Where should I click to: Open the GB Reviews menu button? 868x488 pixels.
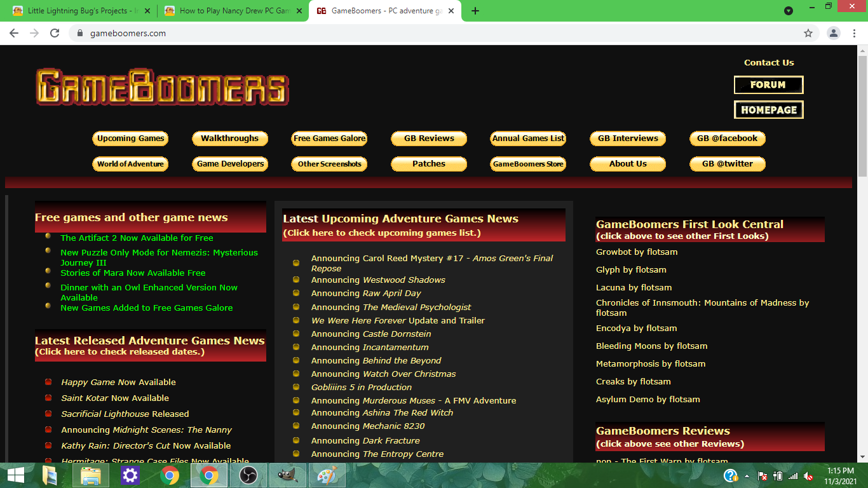point(429,139)
